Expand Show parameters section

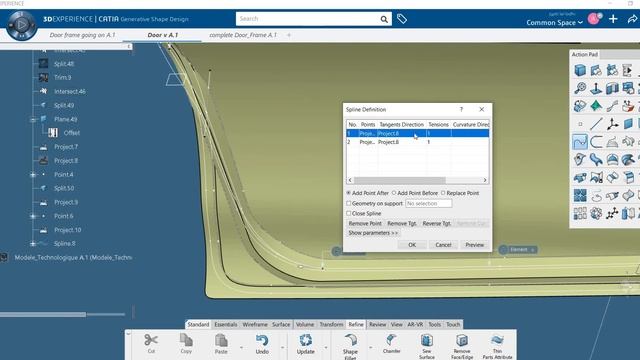pos(373,233)
